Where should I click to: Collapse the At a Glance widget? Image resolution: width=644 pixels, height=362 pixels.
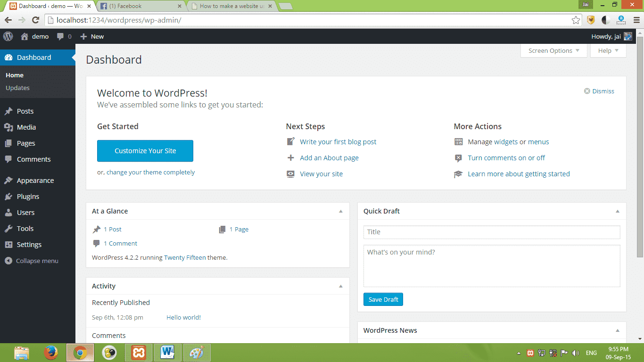[341, 211]
